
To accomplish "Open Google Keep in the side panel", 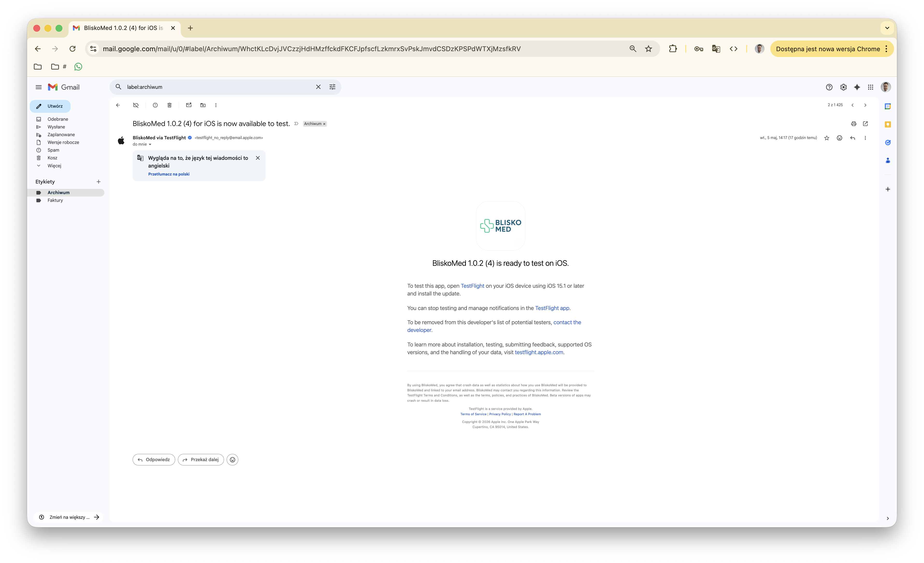I will 888,124.
